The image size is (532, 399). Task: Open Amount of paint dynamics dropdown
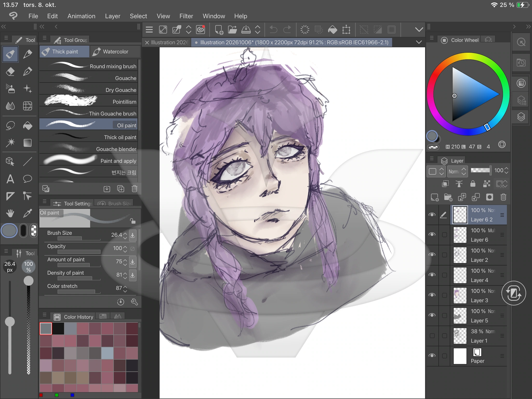click(x=132, y=262)
